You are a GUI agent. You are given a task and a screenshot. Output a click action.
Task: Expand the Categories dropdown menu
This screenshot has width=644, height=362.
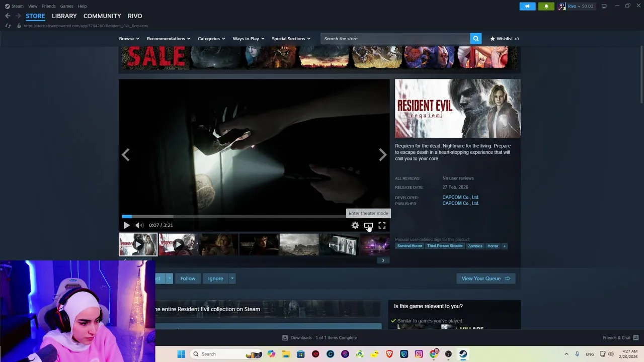click(211, 39)
